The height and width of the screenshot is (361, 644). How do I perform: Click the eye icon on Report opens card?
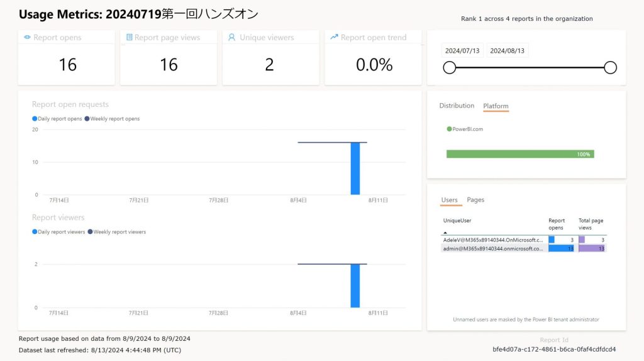(x=27, y=38)
